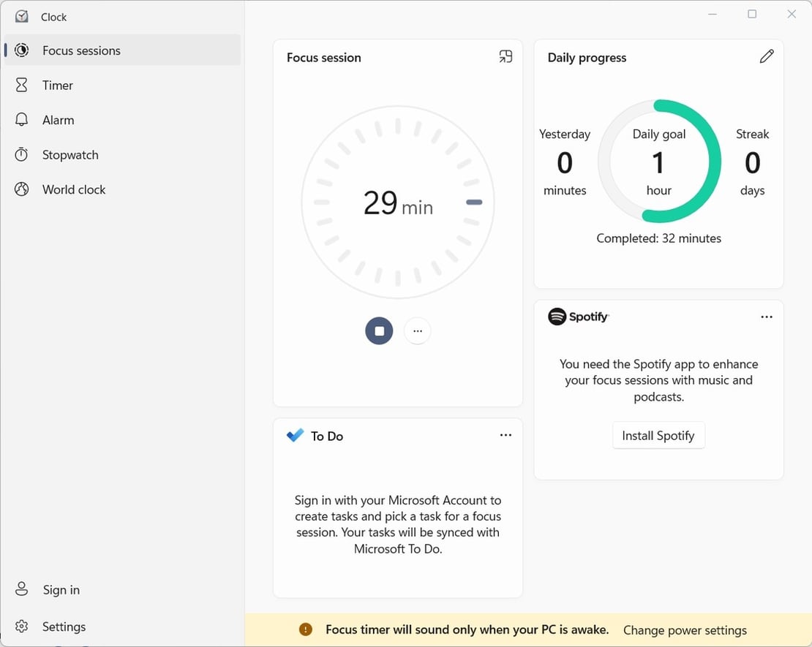Click Sign in in the sidebar
This screenshot has height=647, width=812.
coord(122,589)
